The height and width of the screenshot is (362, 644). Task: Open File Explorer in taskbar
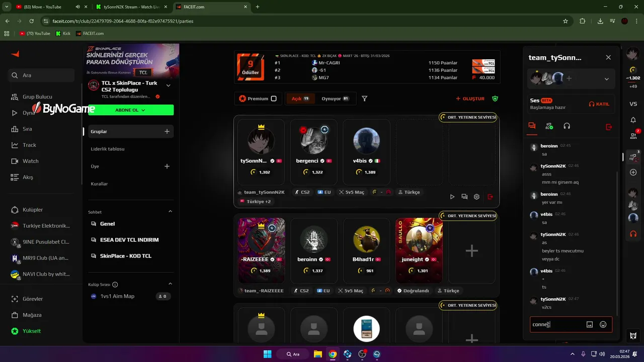[317, 354]
